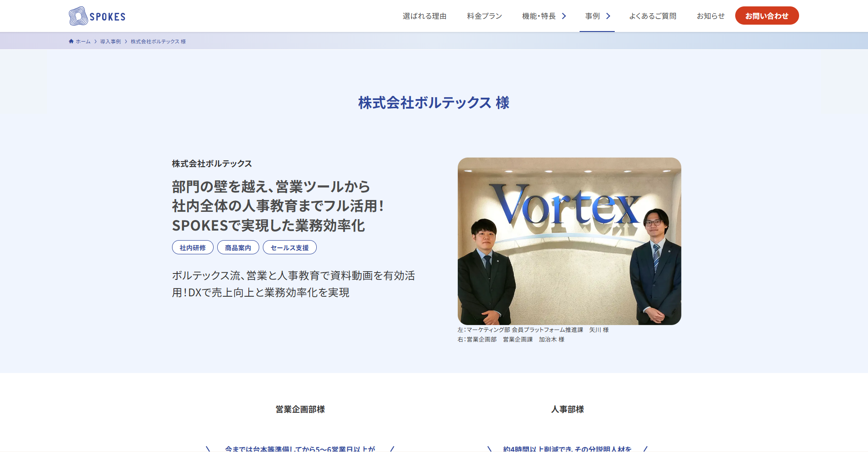
Task: Click the 人事部様 section heading
Action: click(567, 410)
